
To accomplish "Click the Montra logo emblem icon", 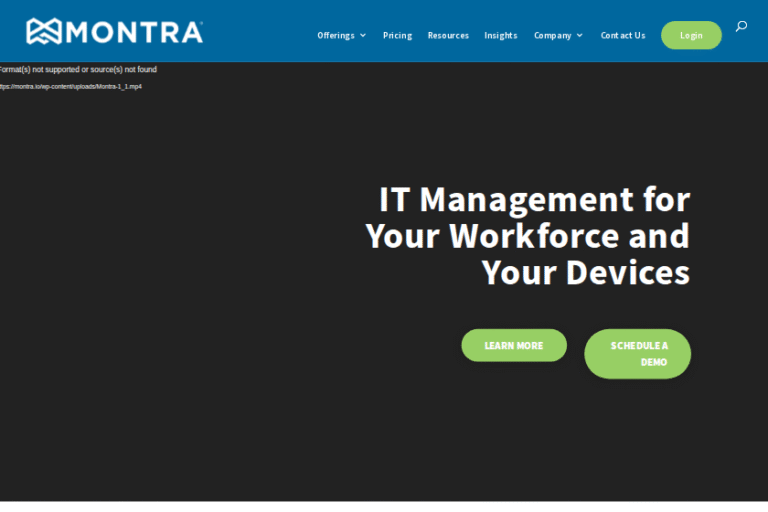I will 44,31.
